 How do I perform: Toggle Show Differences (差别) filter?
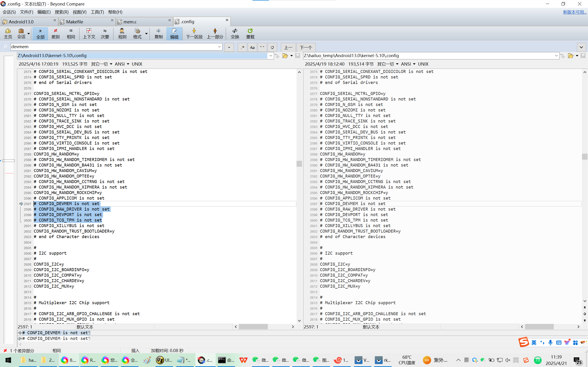(x=55, y=33)
